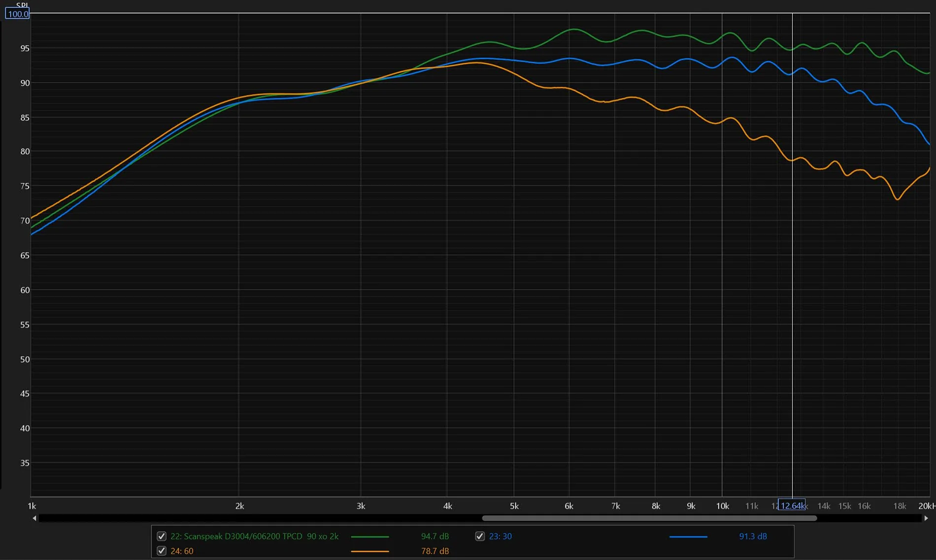Image resolution: width=936 pixels, height=560 pixels.
Task: Toggle the '24: 60' trace checkbox
Action: [x=161, y=551]
